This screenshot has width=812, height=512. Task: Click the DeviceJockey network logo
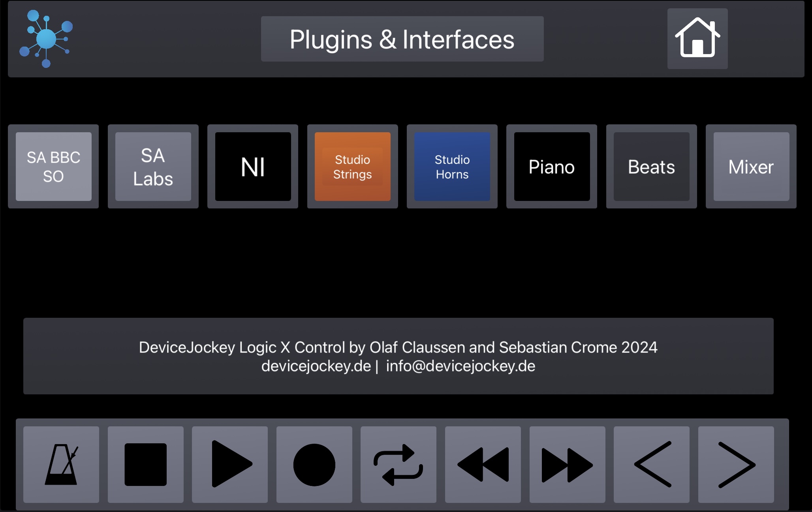coord(46,39)
